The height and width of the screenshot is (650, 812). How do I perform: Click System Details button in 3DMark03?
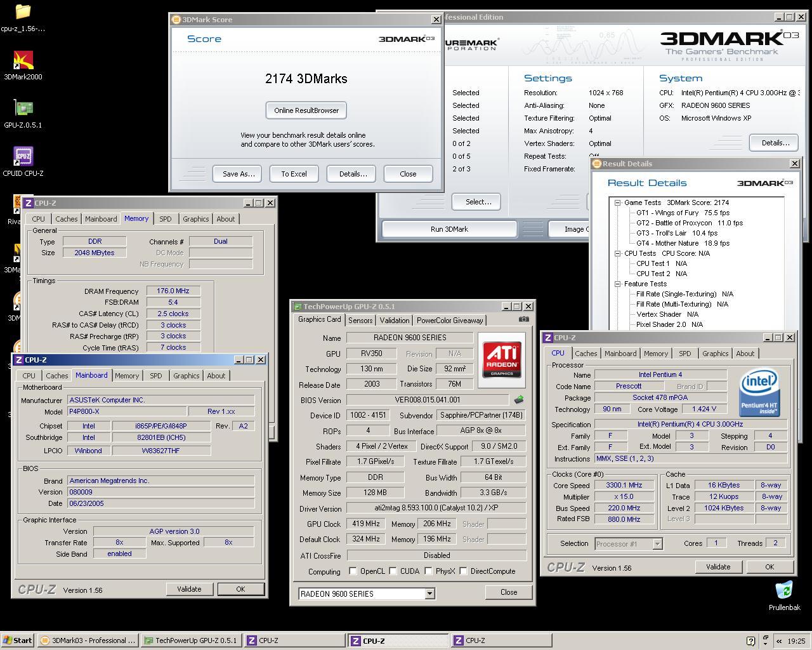(x=775, y=143)
